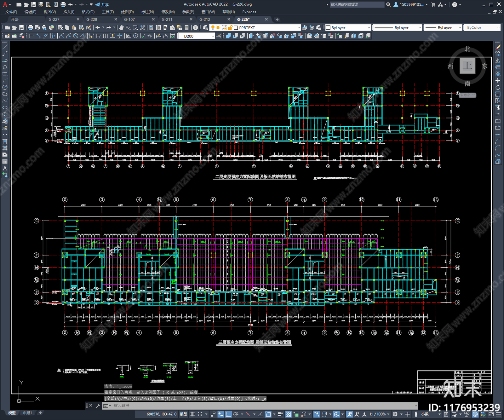Open the 文件(F) menu
The height and width of the screenshot is (420, 504).
11,12
